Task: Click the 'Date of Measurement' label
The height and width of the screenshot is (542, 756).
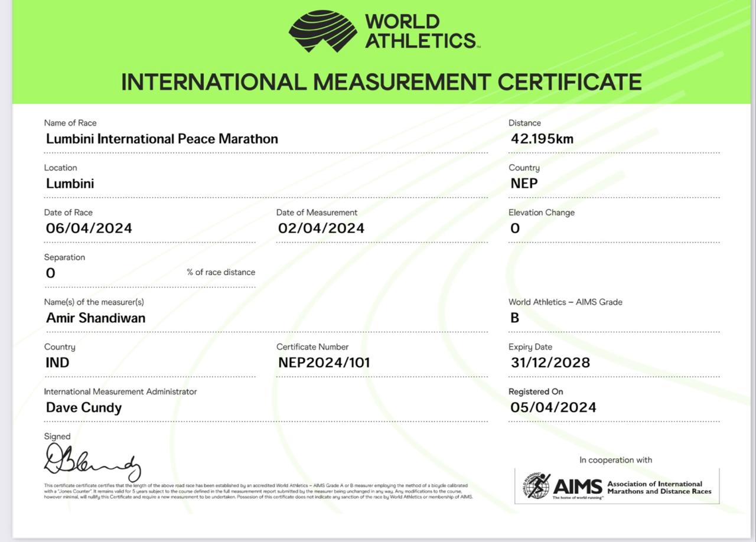Action: point(317,213)
